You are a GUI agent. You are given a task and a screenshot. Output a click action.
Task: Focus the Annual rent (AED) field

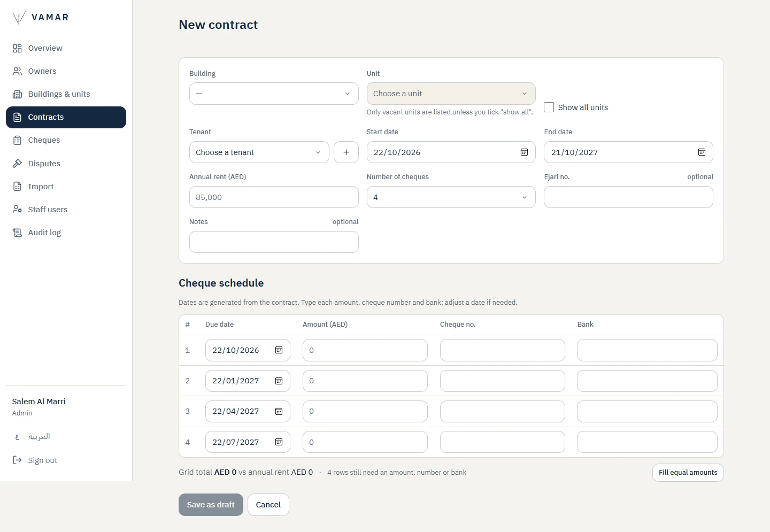pos(274,197)
